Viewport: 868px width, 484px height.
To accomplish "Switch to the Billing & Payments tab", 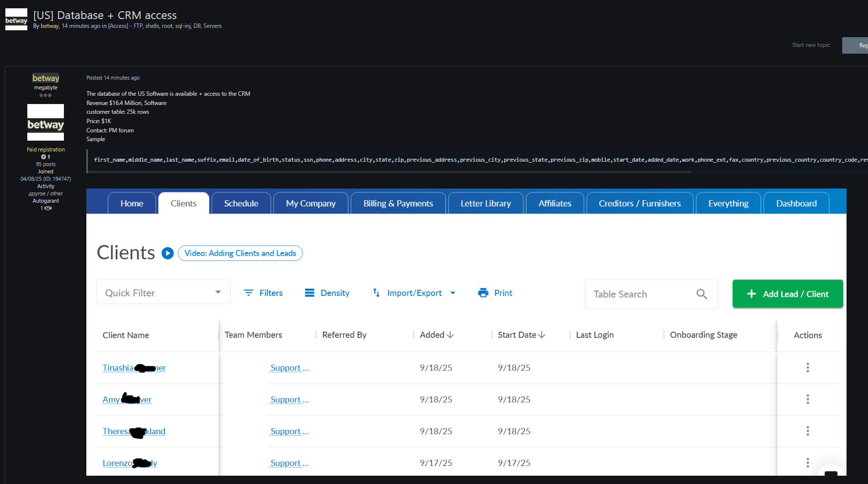I will coord(398,204).
